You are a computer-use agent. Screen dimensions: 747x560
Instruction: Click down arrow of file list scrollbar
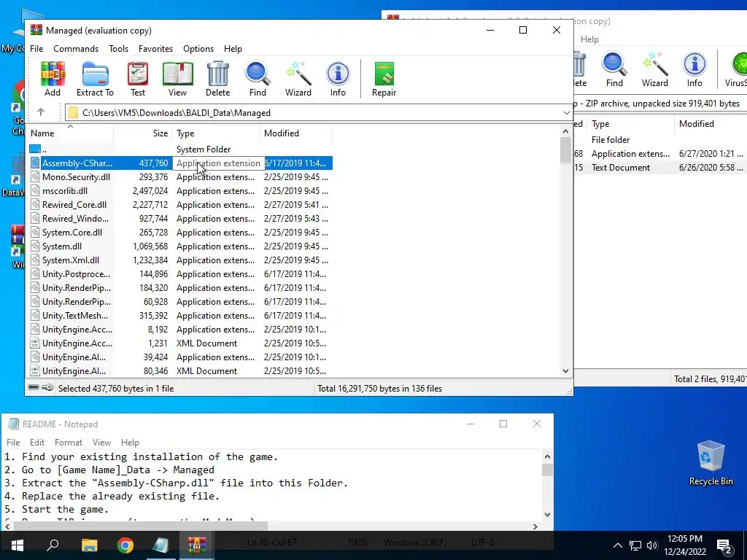565,370
